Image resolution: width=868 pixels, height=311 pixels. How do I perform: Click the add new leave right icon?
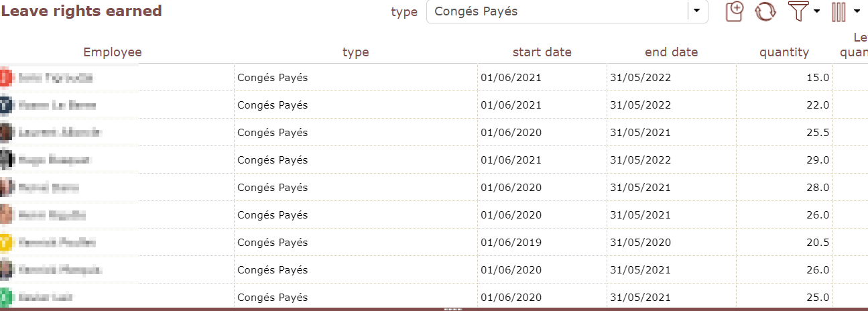click(x=735, y=11)
